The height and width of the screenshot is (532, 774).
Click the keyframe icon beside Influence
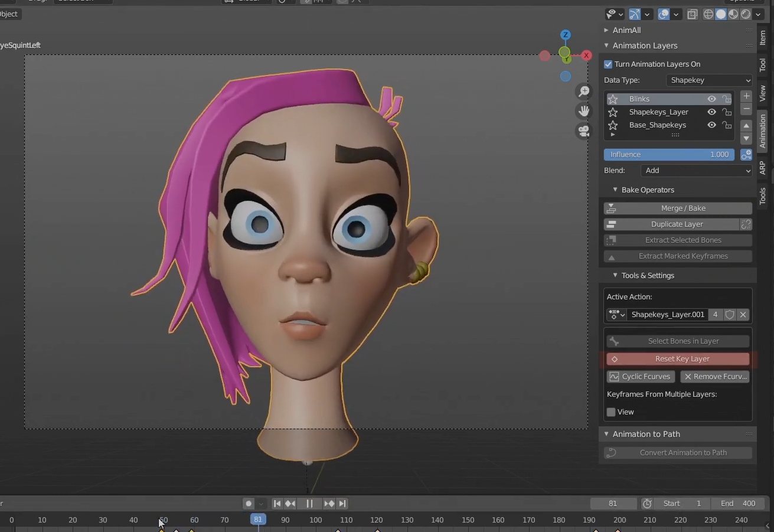[x=746, y=155]
